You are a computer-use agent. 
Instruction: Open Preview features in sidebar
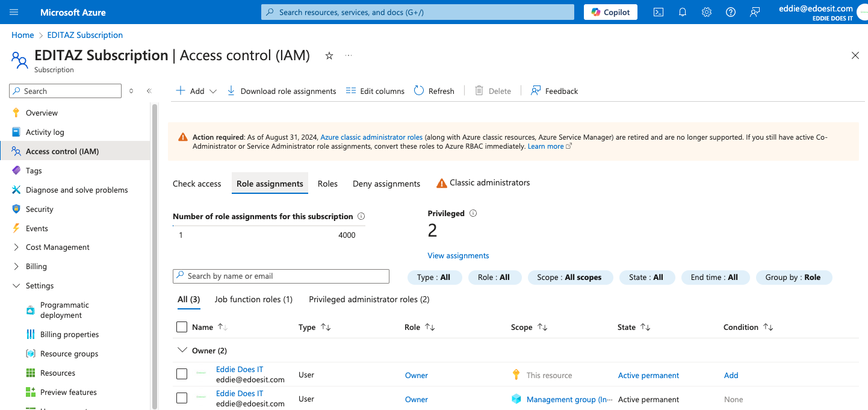coord(68,392)
